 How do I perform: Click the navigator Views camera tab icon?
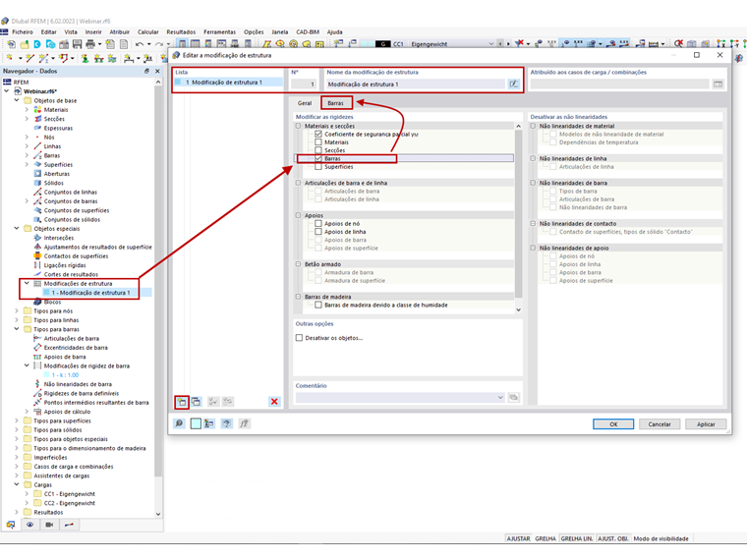49,525
